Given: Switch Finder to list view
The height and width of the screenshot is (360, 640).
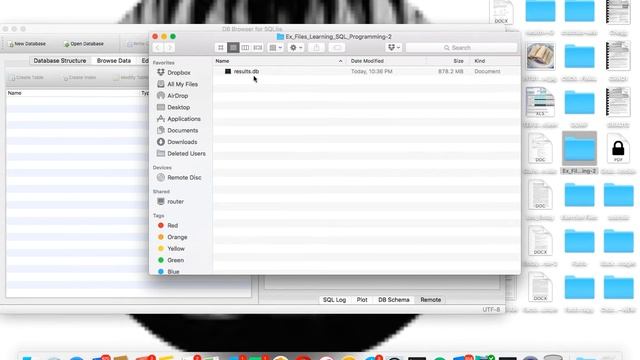Looking at the screenshot, I should coord(233,48).
